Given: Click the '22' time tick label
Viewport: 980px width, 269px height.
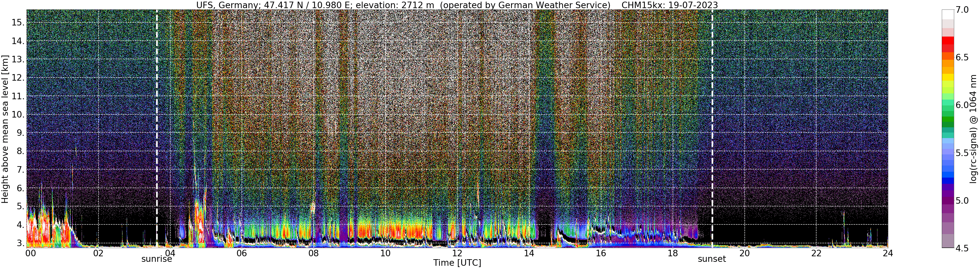Looking at the screenshot, I should click(x=816, y=253).
